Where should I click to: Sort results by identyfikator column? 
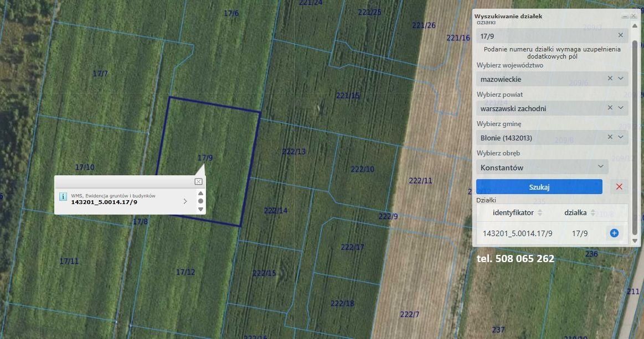point(540,212)
